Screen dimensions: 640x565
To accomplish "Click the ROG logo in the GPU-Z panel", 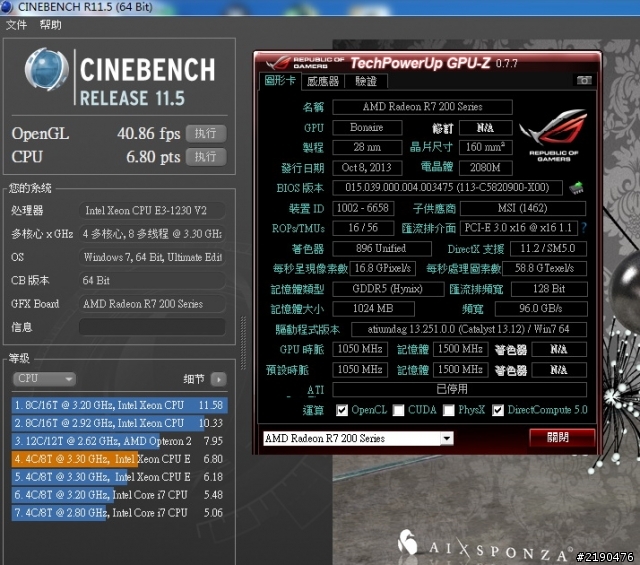I will tap(553, 135).
